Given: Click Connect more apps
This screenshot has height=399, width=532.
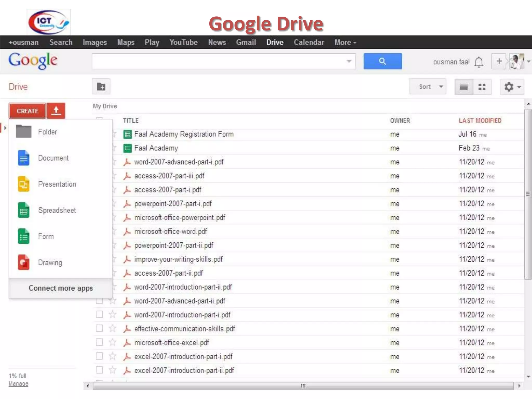Looking at the screenshot, I should 61,288.
